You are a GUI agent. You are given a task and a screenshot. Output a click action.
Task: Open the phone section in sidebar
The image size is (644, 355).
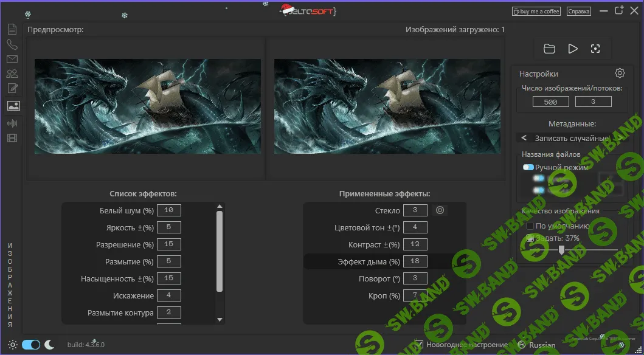(12, 45)
